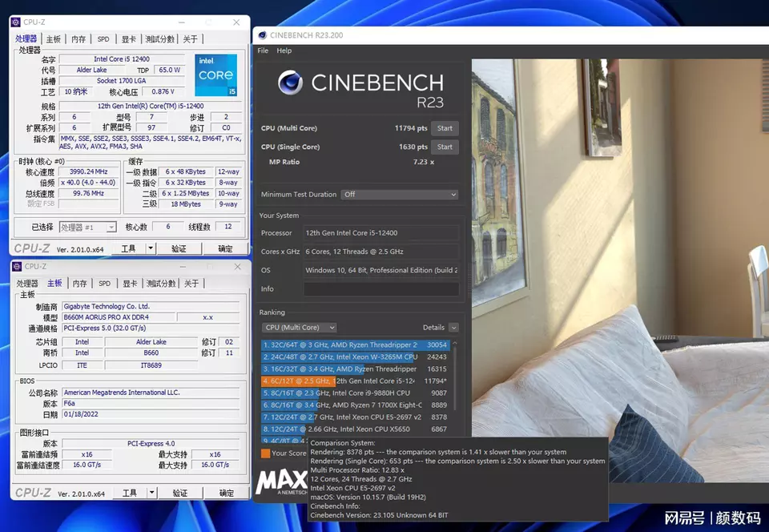Click the 11794 pts multi core score
The image size is (769, 532).
click(x=411, y=128)
